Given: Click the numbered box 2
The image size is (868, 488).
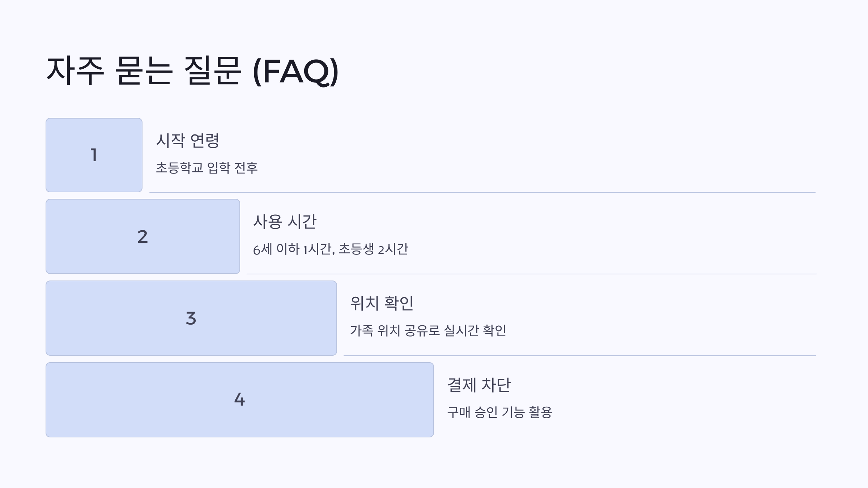Looking at the screenshot, I should coord(143,236).
